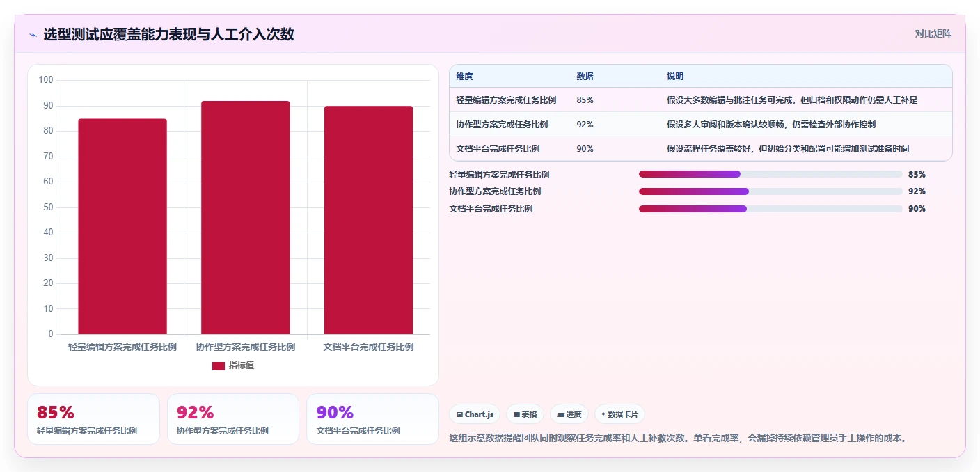Select the Chart.js tag chip
Image resolution: width=980 pixels, height=472 pixels.
tap(475, 414)
